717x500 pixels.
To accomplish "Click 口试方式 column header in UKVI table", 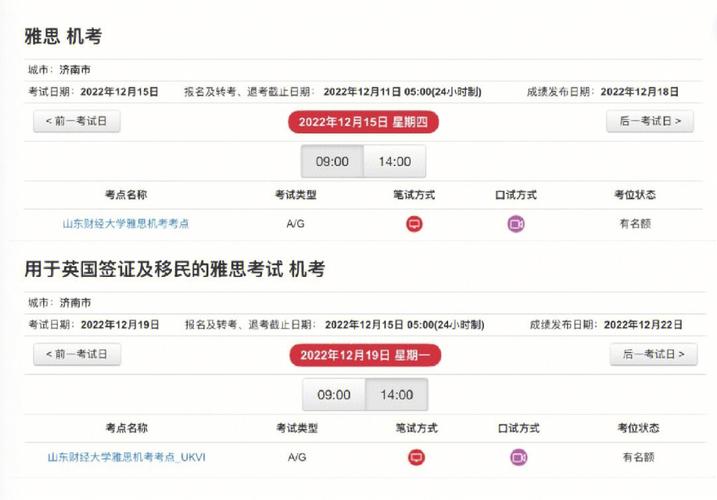I will 518,428.
